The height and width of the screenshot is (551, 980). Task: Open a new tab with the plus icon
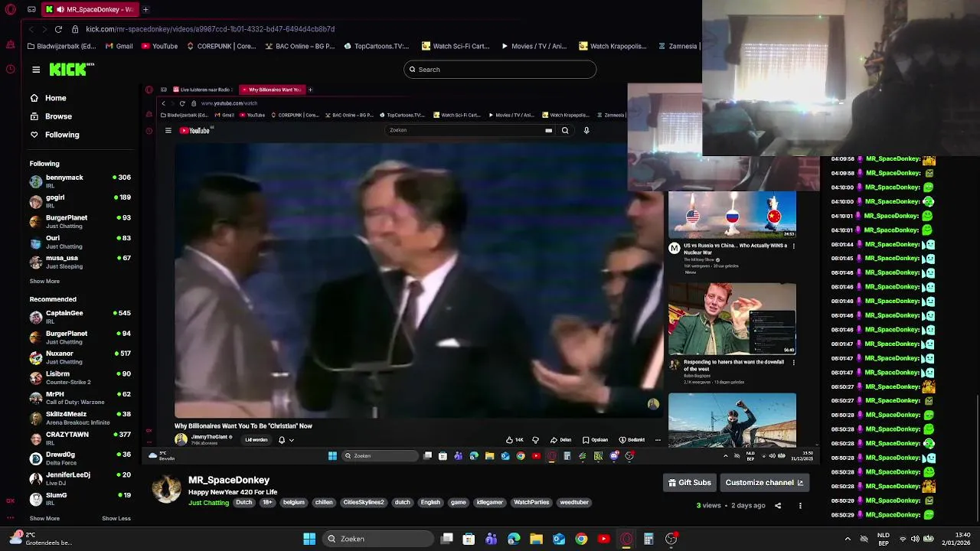click(x=145, y=9)
